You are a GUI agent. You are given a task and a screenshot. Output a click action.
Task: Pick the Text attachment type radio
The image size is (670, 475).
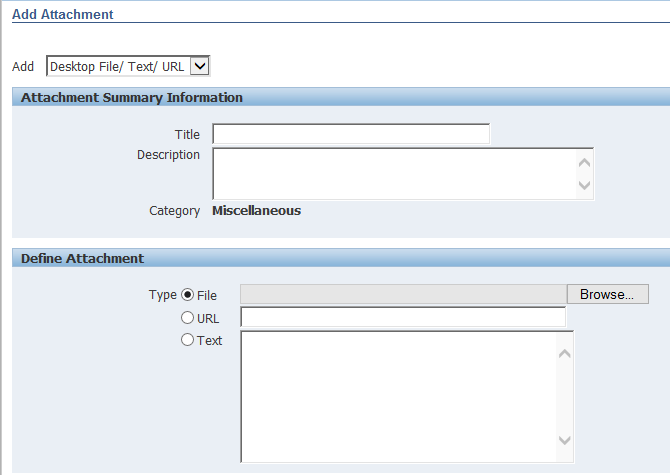click(187, 340)
